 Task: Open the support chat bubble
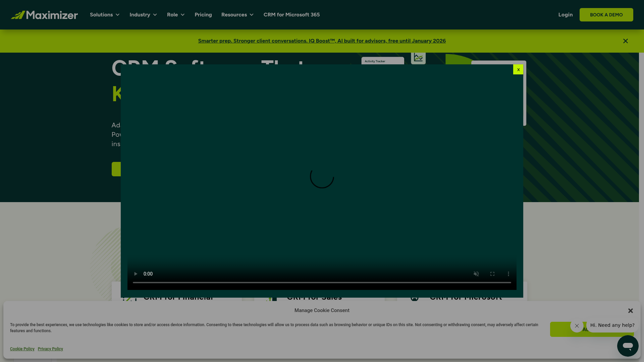[628, 346]
